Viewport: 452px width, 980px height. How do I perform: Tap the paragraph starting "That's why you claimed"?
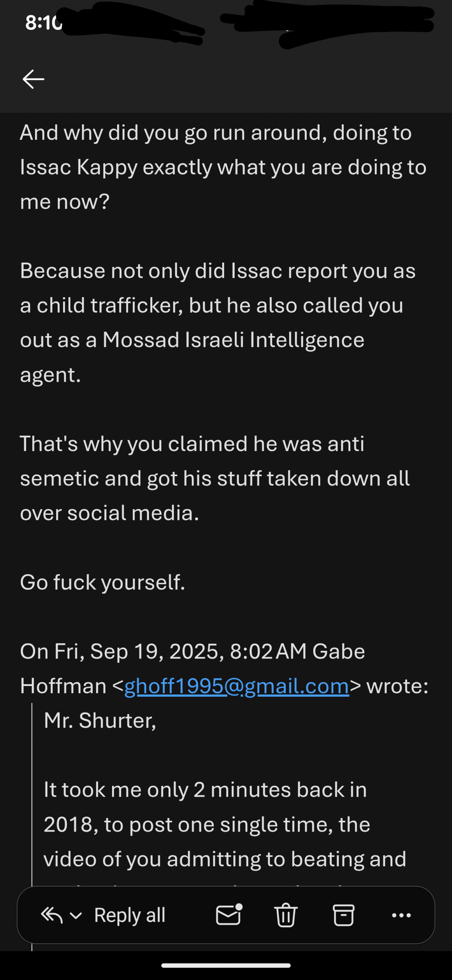[x=215, y=478]
